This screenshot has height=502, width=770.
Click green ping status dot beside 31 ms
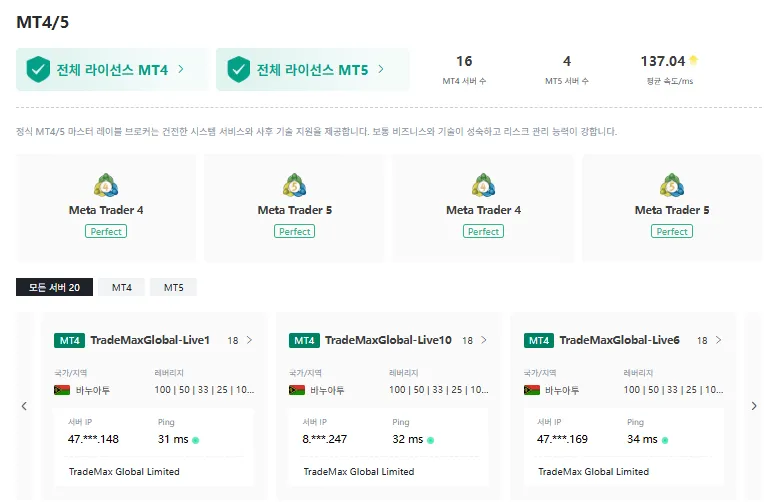(x=195, y=440)
